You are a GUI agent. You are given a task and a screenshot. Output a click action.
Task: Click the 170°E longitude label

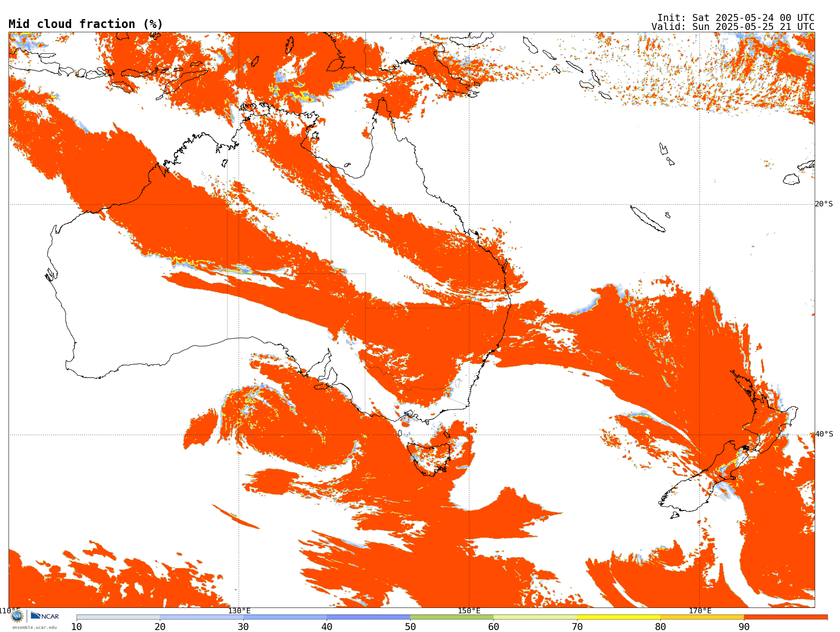(x=700, y=611)
